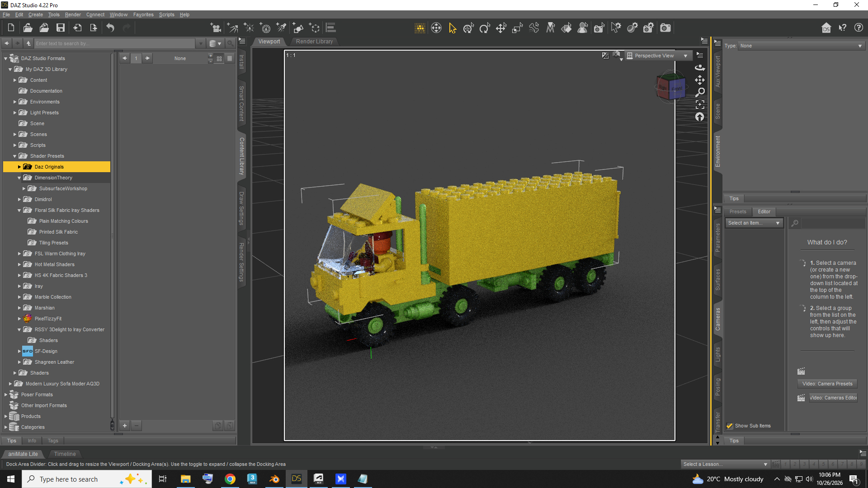Click the viewport Frame selection icon
This screenshot has width=868, height=488.
point(700,104)
